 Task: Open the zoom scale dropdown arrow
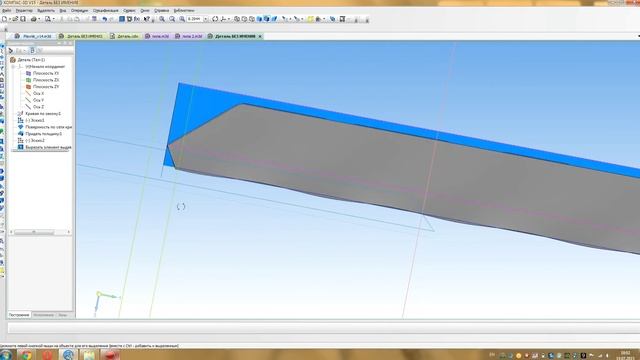(205, 19)
